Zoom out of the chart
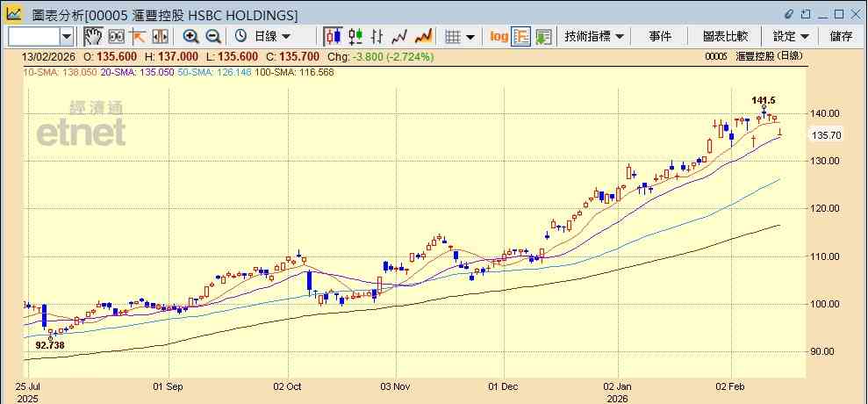Screen dimensions: 868x404 point(213,37)
